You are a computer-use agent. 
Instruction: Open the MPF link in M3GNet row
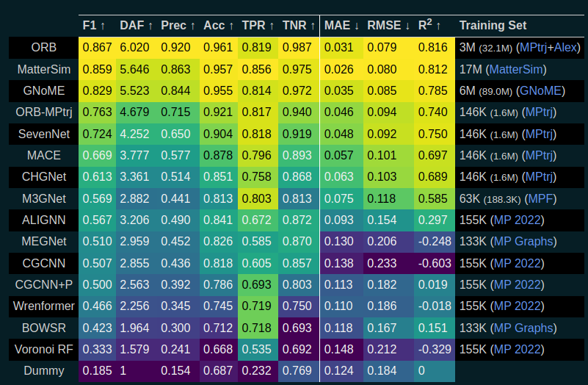[x=540, y=198]
